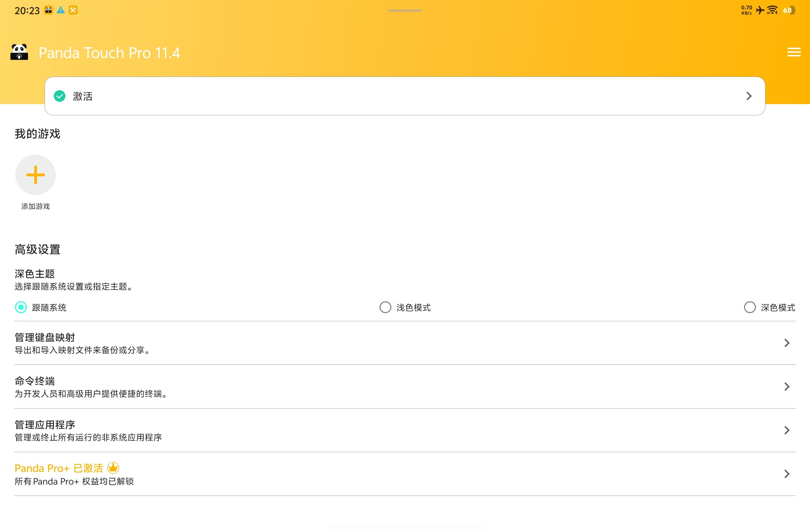Screen dimensions: 810x532
Task: Click the 所有 Panda Pro+ 权益均已解锁 text
Action: click(x=74, y=481)
